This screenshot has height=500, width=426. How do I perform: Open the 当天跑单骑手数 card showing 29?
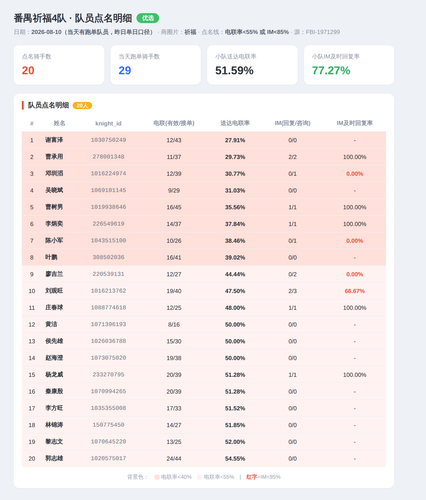(x=156, y=65)
